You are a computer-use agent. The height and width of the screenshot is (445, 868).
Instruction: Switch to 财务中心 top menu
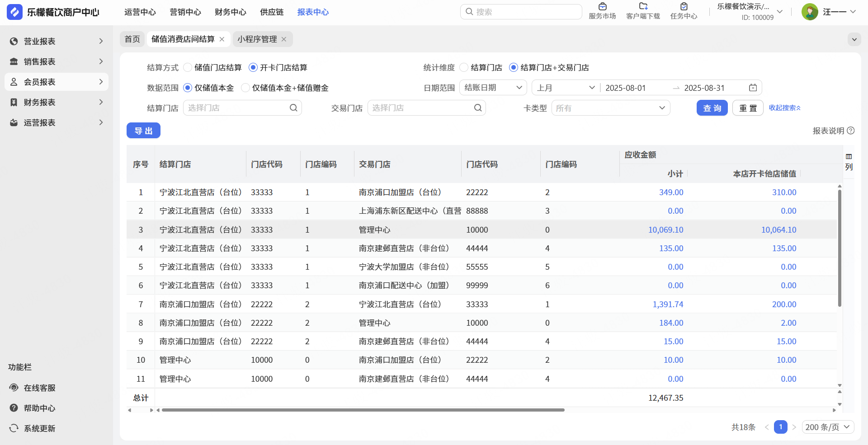[230, 12]
